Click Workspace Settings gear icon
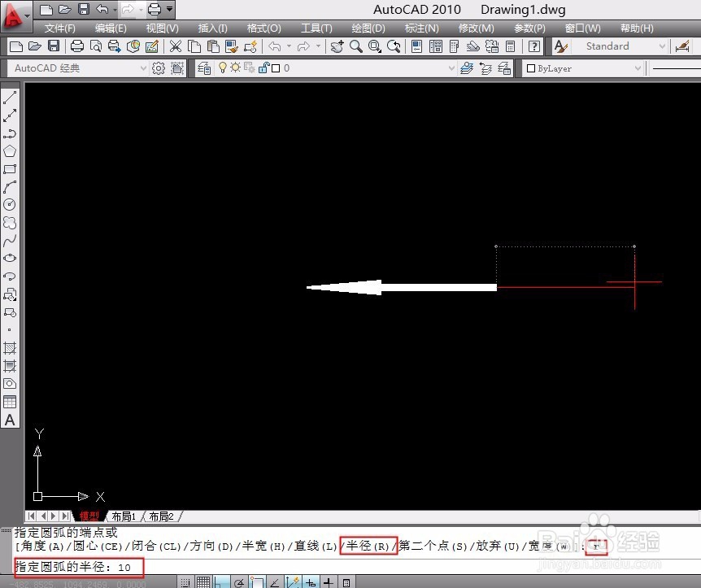701x588 pixels. click(x=159, y=68)
